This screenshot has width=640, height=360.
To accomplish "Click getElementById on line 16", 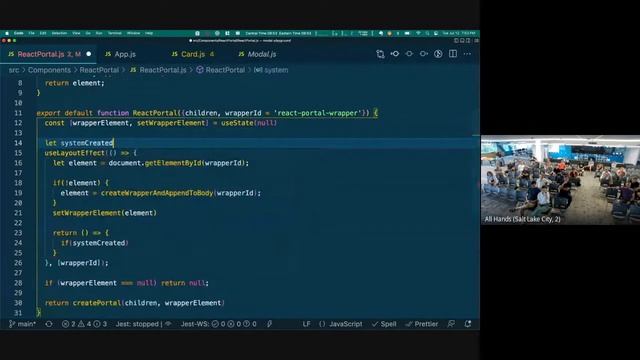I will click(x=173, y=163).
